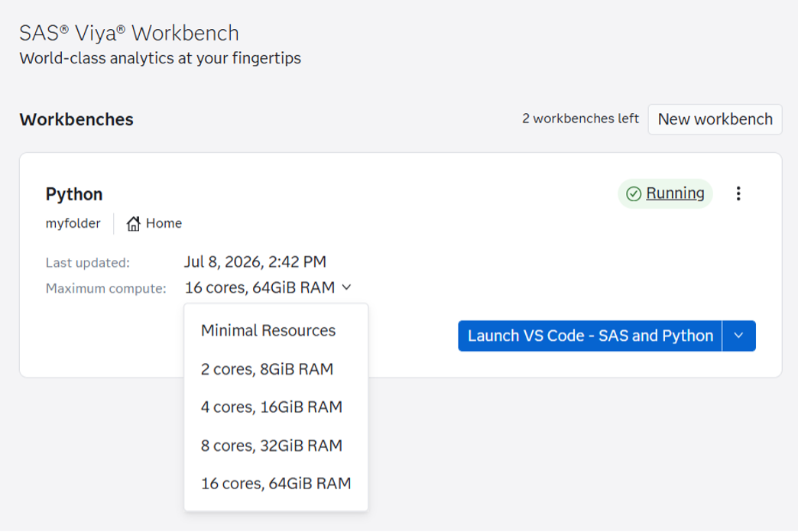Click the Home location text
Screen dimensions: 798x532
(x=164, y=223)
